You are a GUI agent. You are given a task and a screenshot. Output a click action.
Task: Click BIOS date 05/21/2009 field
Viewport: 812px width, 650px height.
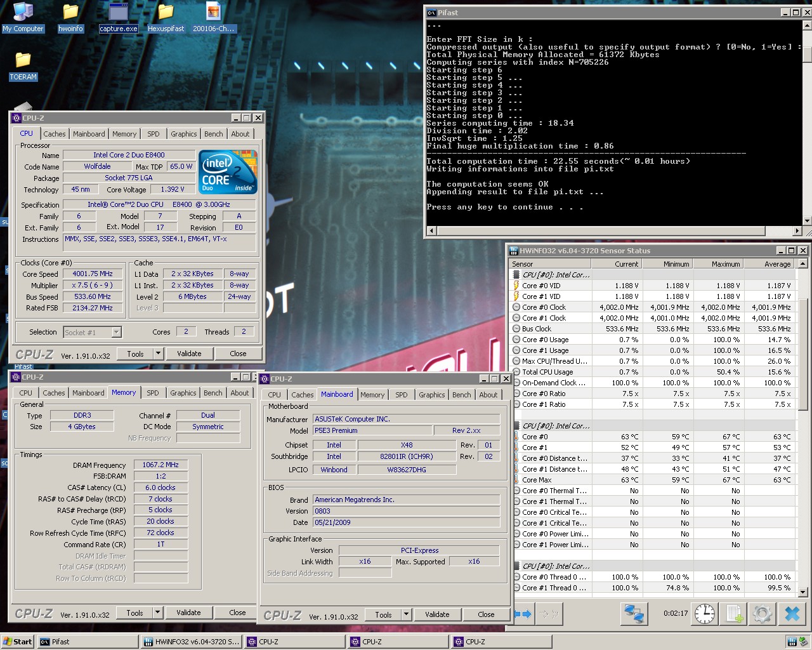[x=406, y=522]
